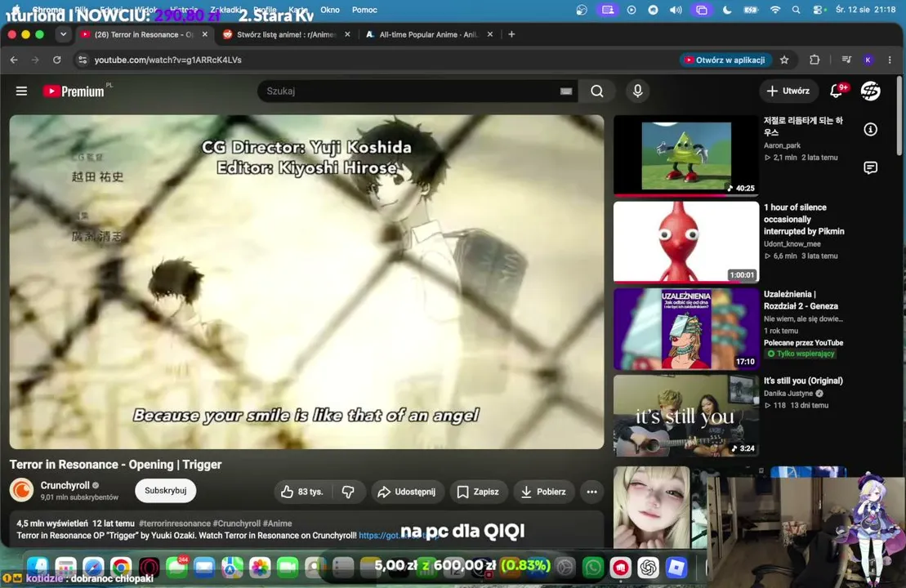This screenshot has height=588, width=906.
Task: Open the on-screen keyboard icon in search box
Action: click(x=565, y=91)
